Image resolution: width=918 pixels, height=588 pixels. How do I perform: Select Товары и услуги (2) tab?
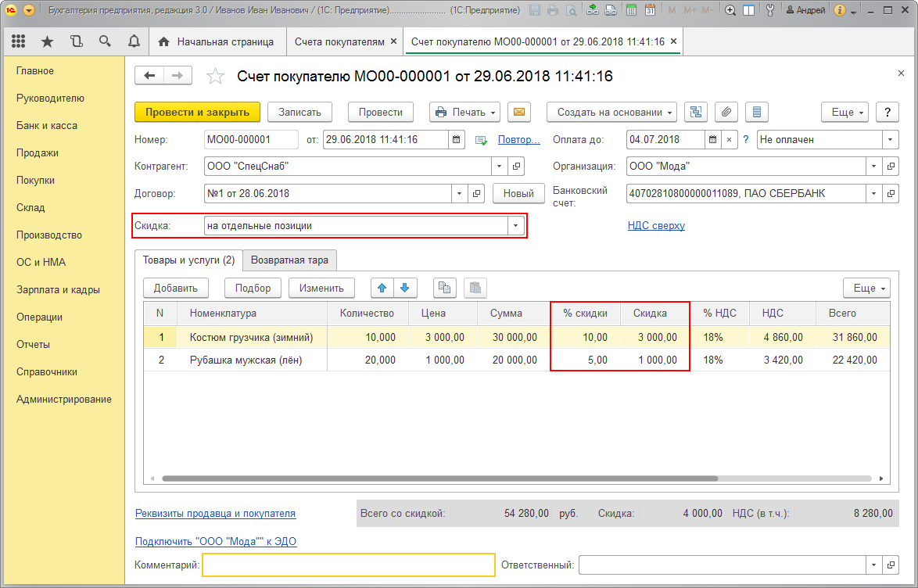point(188,260)
